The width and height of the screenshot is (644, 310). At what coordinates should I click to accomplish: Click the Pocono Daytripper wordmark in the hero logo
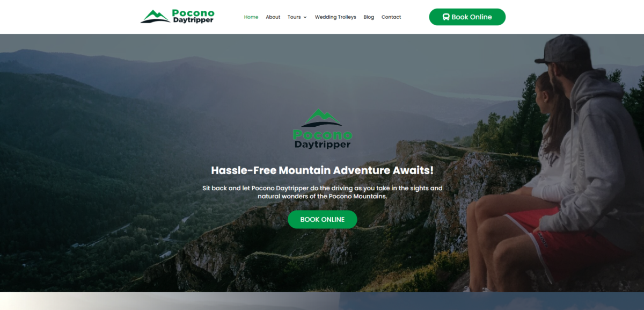coord(323,139)
